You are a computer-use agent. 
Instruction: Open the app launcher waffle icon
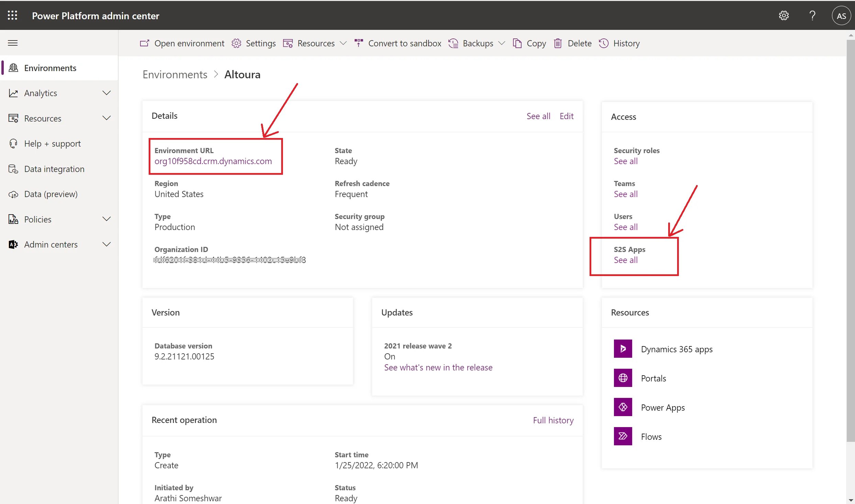click(x=12, y=15)
